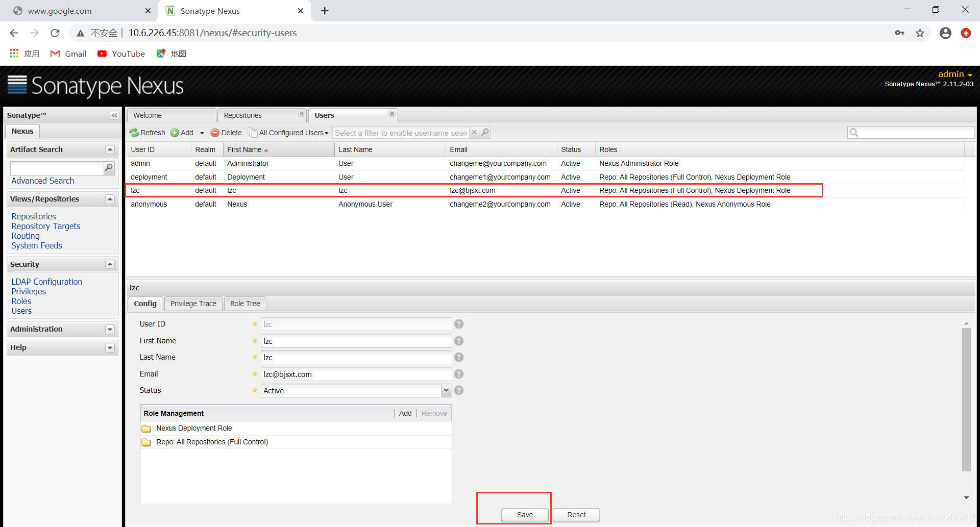Image resolution: width=980 pixels, height=527 pixels.
Task: Show help for User ID field
Action: point(459,324)
